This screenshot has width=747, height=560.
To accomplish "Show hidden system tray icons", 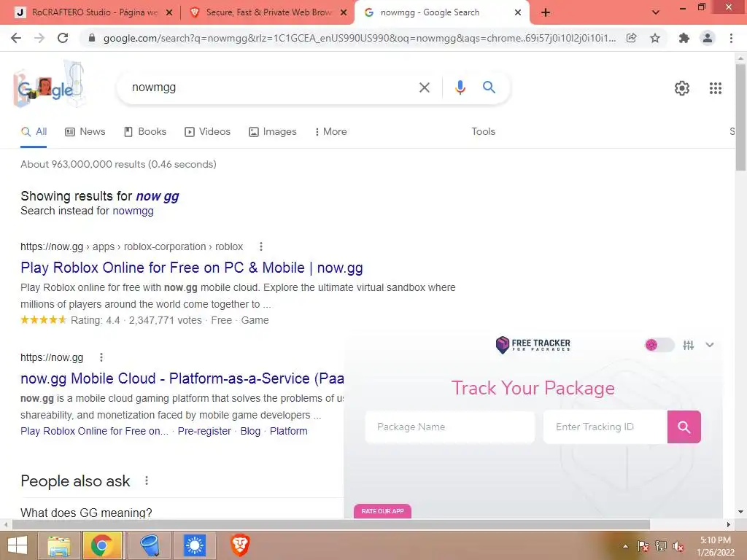I will (x=625, y=546).
